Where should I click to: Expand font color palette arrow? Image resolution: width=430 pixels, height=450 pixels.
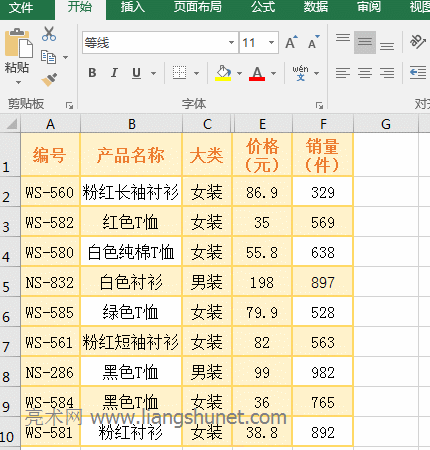(273, 73)
